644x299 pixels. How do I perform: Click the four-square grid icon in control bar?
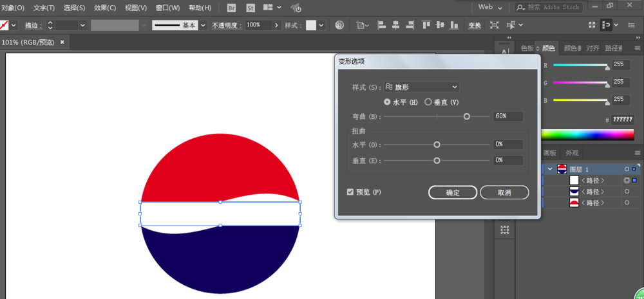pos(592,25)
